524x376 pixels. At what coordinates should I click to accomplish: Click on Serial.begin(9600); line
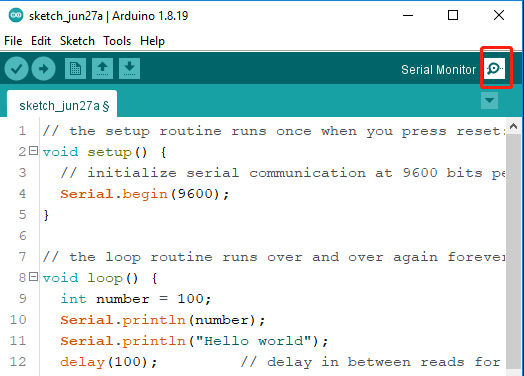(x=145, y=194)
